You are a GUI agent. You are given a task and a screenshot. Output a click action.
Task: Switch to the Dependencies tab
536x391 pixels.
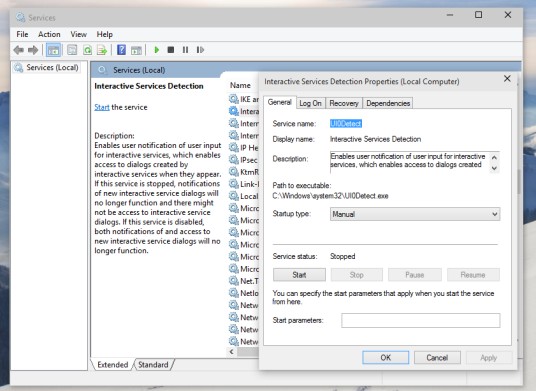[x=388, y=103]
